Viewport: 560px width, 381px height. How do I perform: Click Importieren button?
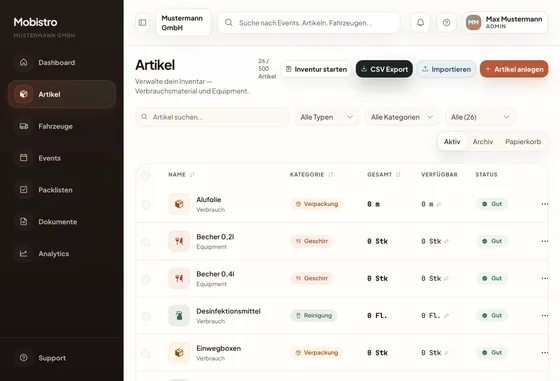[446, 69]
